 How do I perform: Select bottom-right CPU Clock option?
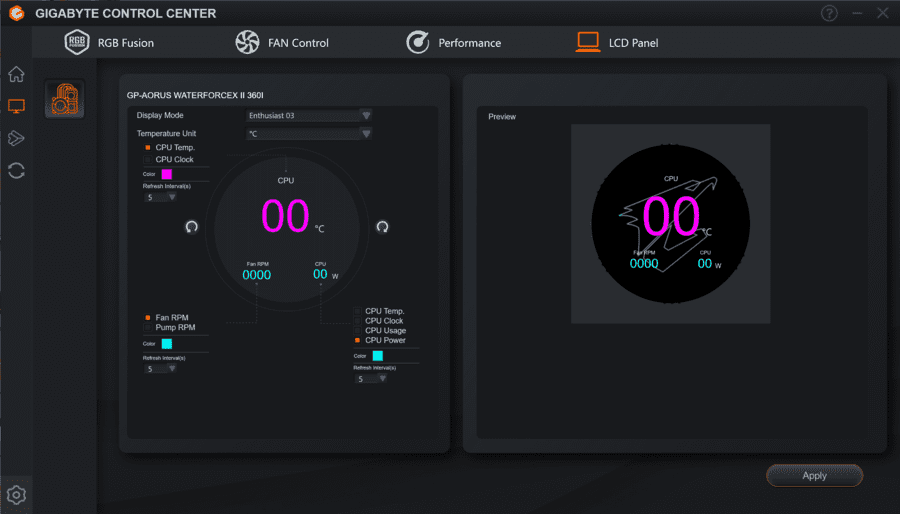[379, 321]
